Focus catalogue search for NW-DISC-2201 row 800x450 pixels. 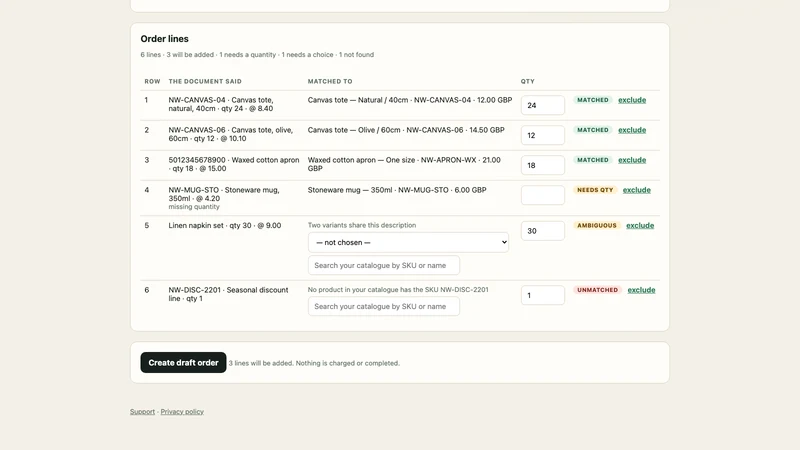pos(384,306)
